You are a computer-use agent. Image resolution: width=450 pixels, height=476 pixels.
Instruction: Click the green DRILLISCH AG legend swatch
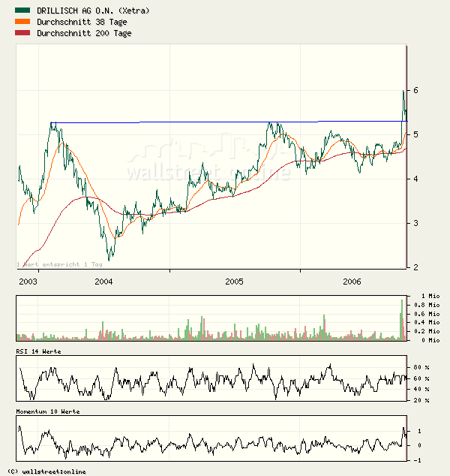click(22, 11)
